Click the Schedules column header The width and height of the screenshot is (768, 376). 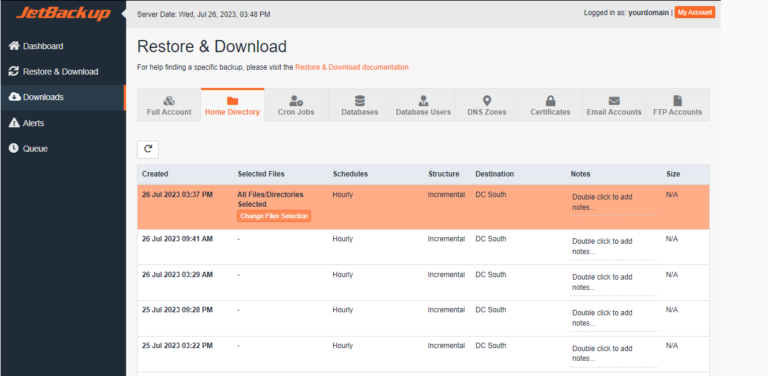(350, 174)
